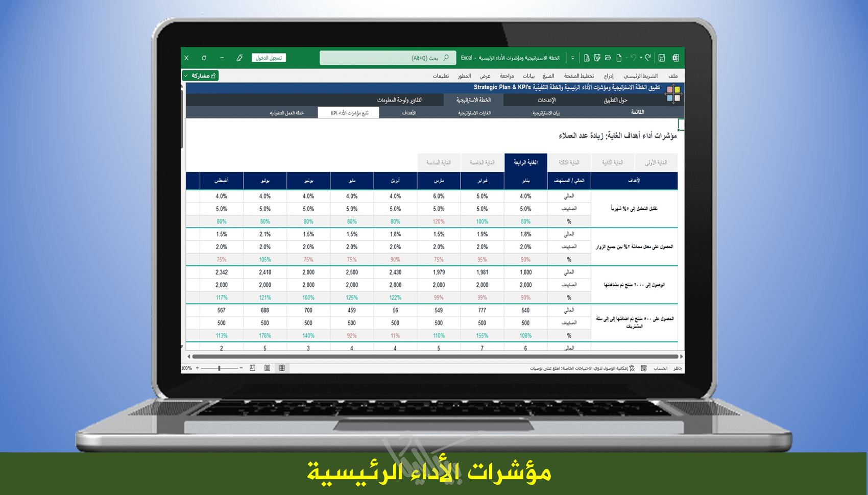868x495 pixels.
Task: Go to الغايات الاستراتيجية sub-tab
Action: pos(474,113)
